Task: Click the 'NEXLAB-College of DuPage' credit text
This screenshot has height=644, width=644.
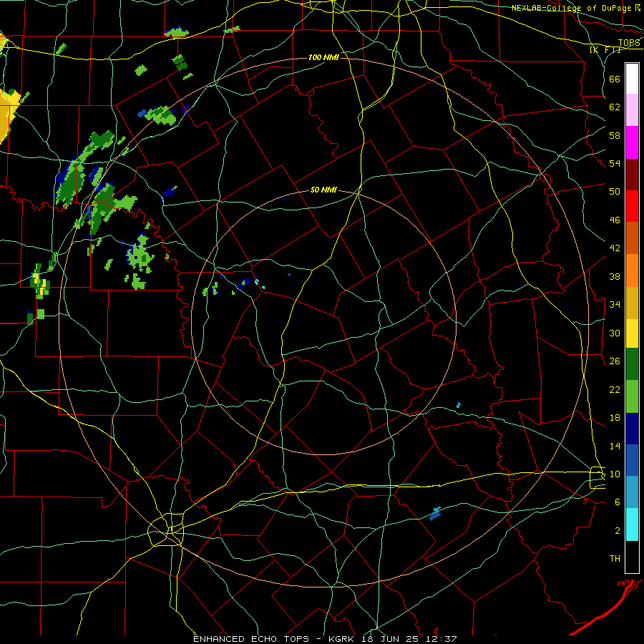Action: 572,8
